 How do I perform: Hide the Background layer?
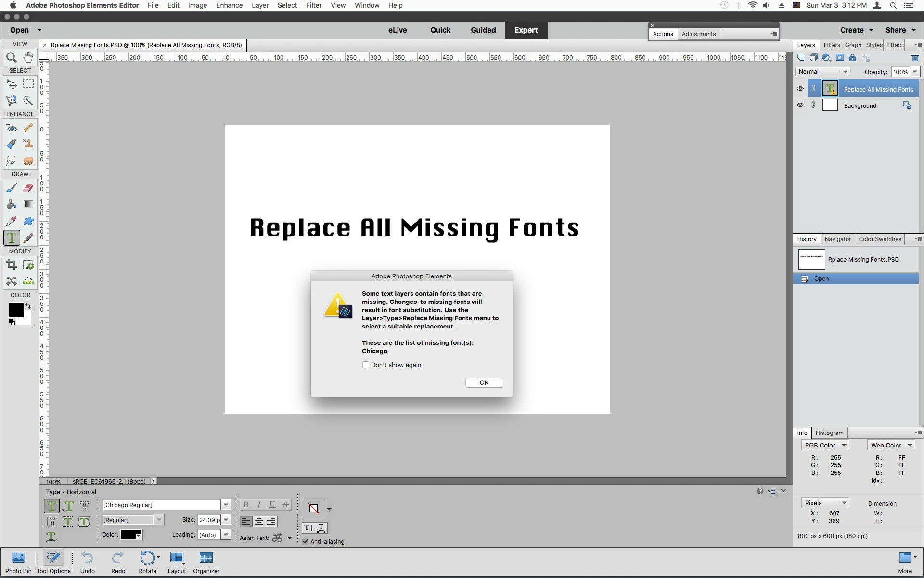[x=800, y=105]
